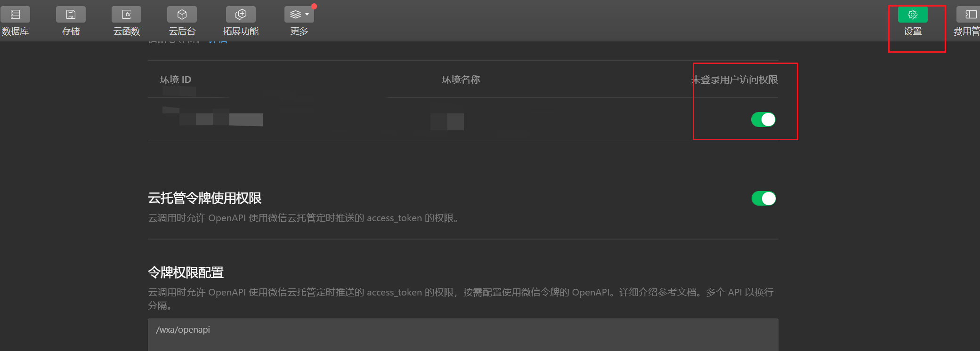This screenshot has width=980, height=351.
Task: Open the 云函数 cloud functions panel
Action: tap(126, 21)
